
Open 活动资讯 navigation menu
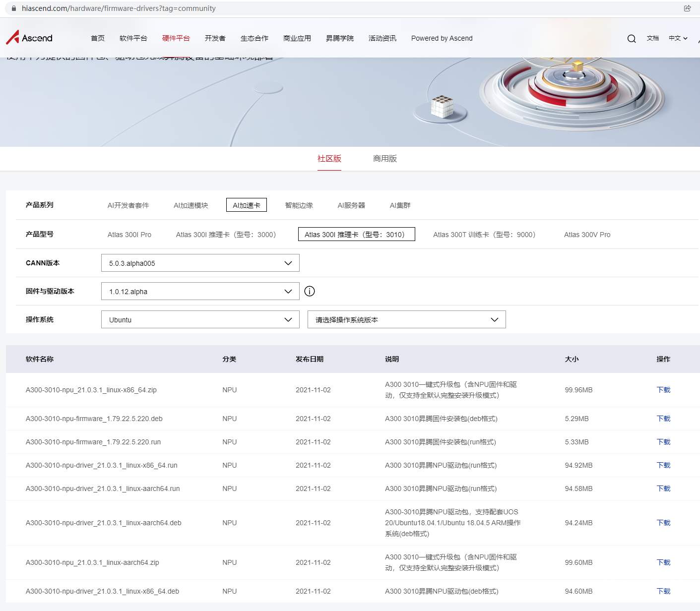point(382,38)
